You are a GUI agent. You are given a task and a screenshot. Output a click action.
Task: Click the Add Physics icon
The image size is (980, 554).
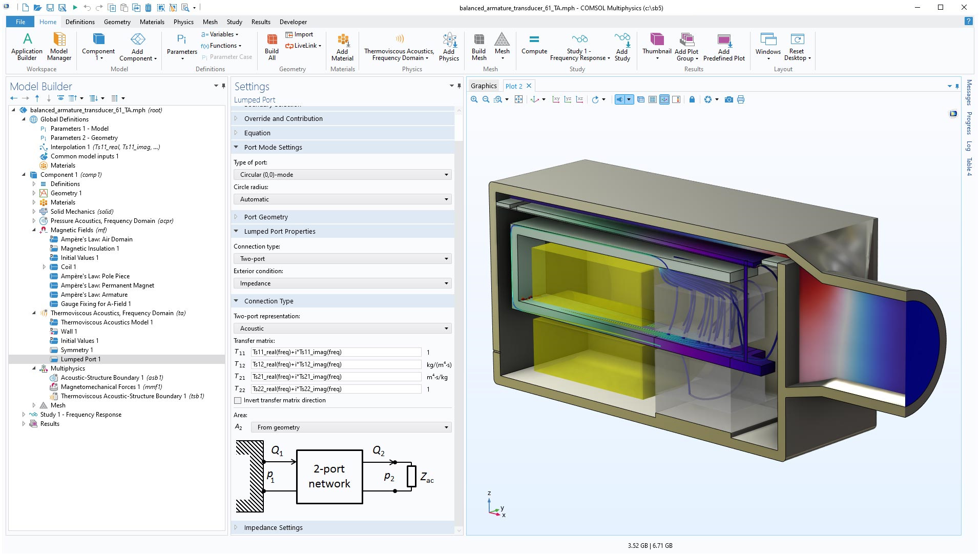click(x=449, y=47)
